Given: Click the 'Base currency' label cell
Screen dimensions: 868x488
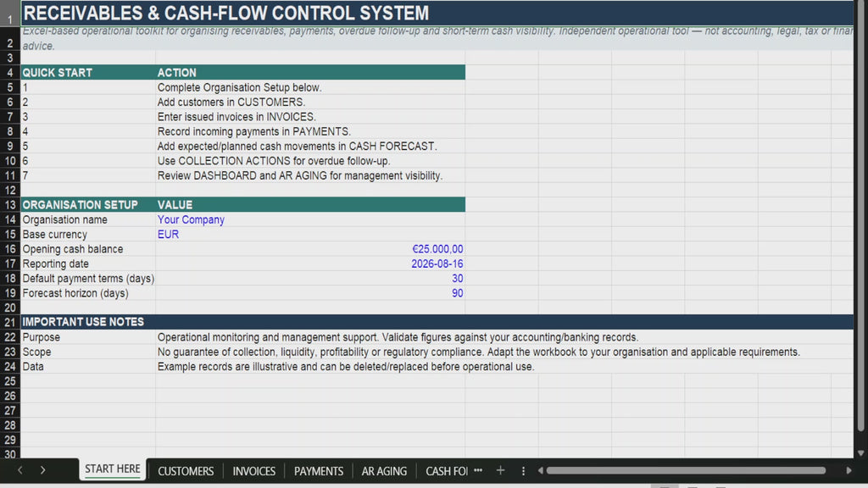Looking at the screenshot, I should tap(88, 234).
